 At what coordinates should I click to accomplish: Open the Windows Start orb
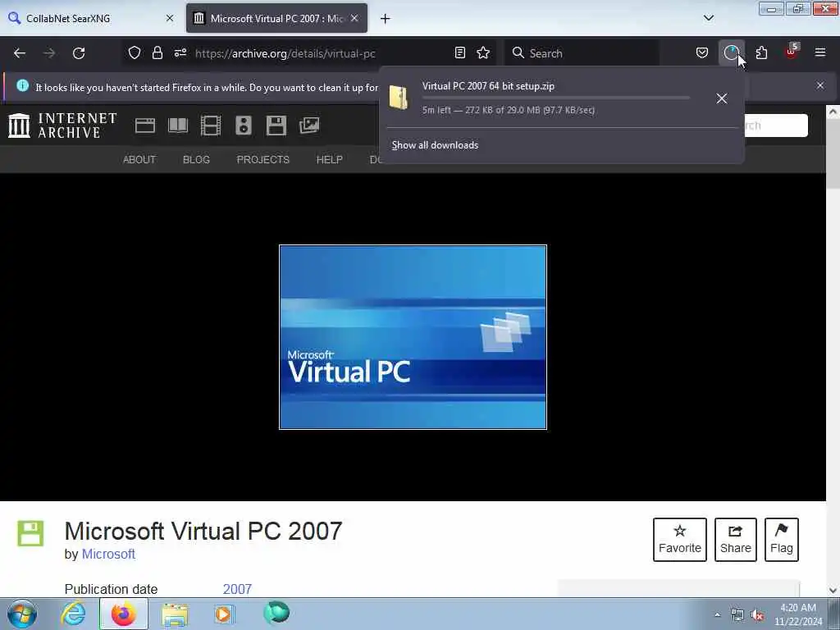(22, 614)
